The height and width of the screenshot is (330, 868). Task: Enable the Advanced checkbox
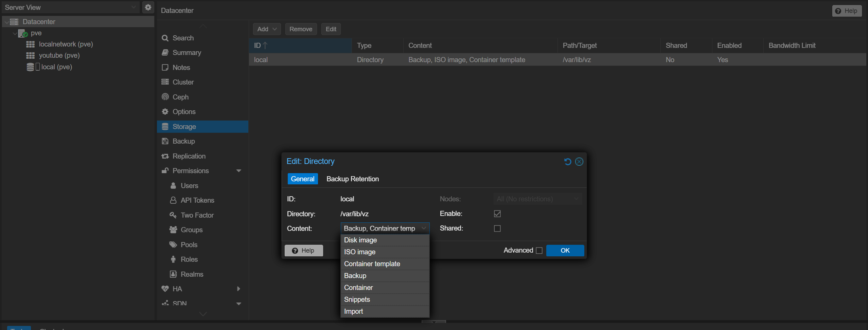(539, 251)
